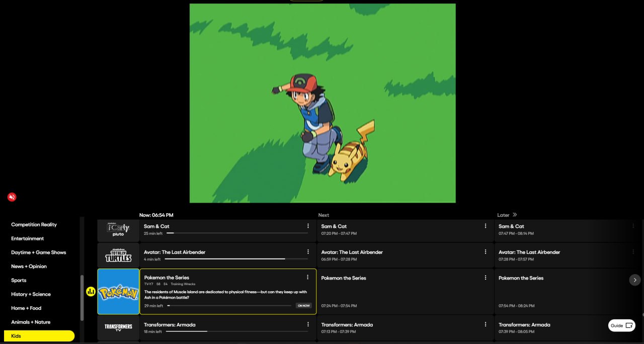The width and height of the screenshot is (644, 344).
Task: Open options menu for current Sam & Cat
Action: pyautogui.click(x=308, y=226)
